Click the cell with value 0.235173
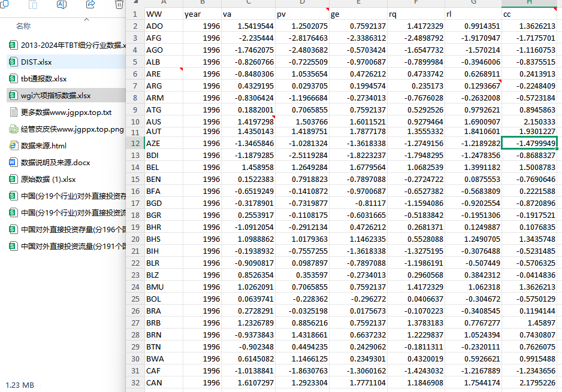The image size is (562, 392). point(416,86)
